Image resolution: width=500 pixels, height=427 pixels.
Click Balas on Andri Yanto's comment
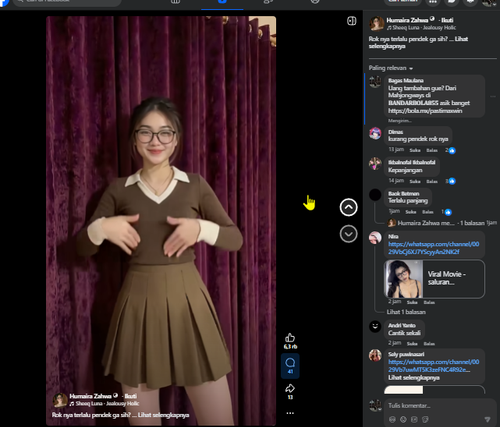(x=429, y=343)
